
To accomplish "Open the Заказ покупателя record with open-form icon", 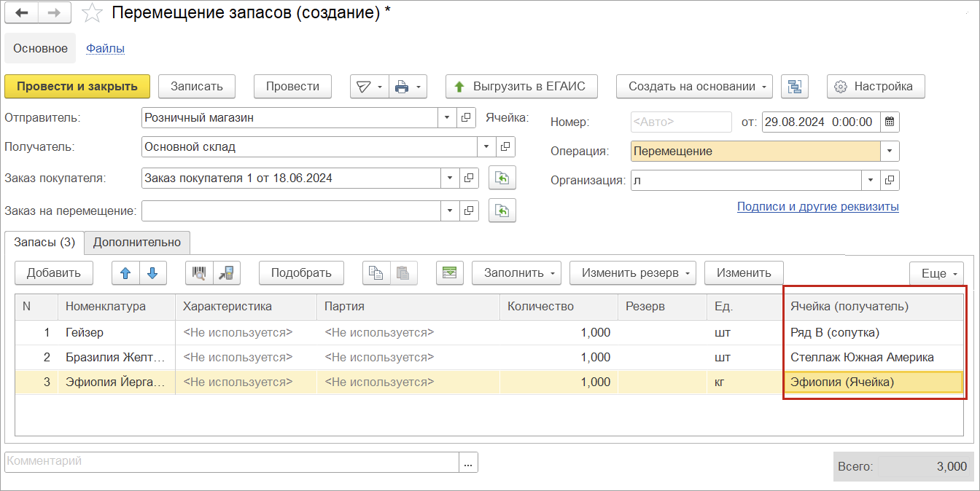I will (470, 178).
